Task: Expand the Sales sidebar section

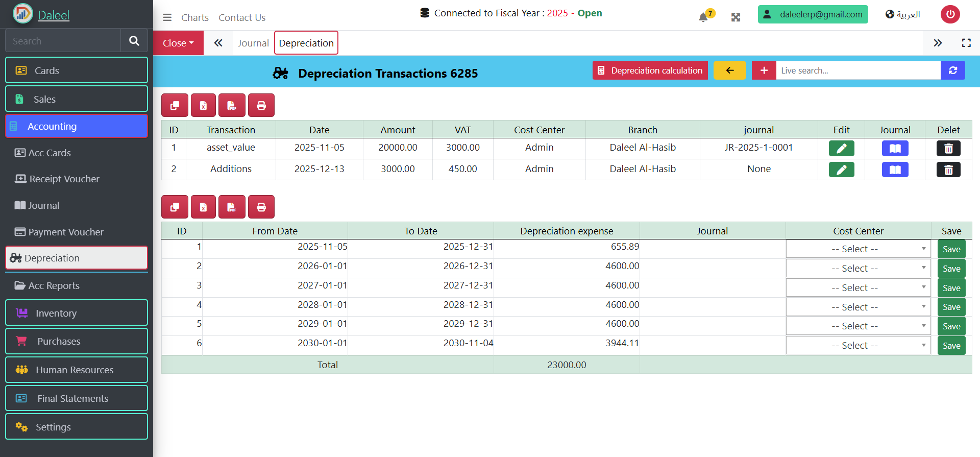Action: 77,99
